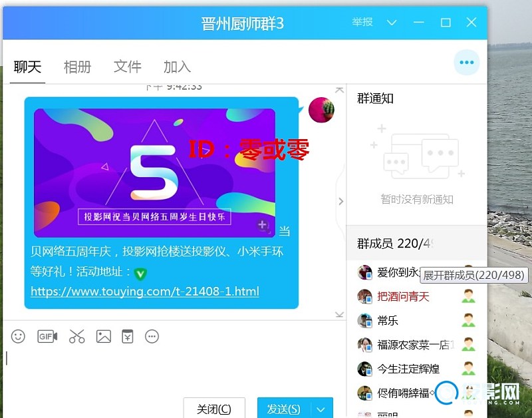The height and width of the screenshot is (418, 532).
Task: Collapse side panel with right chevron
Action: point(341,202)
